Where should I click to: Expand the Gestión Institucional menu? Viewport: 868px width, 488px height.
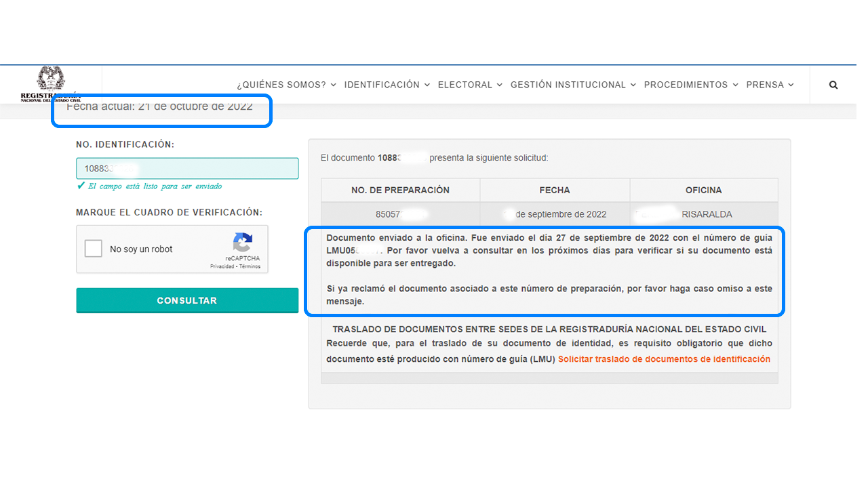pyautogui.click(x=573, y=85)
